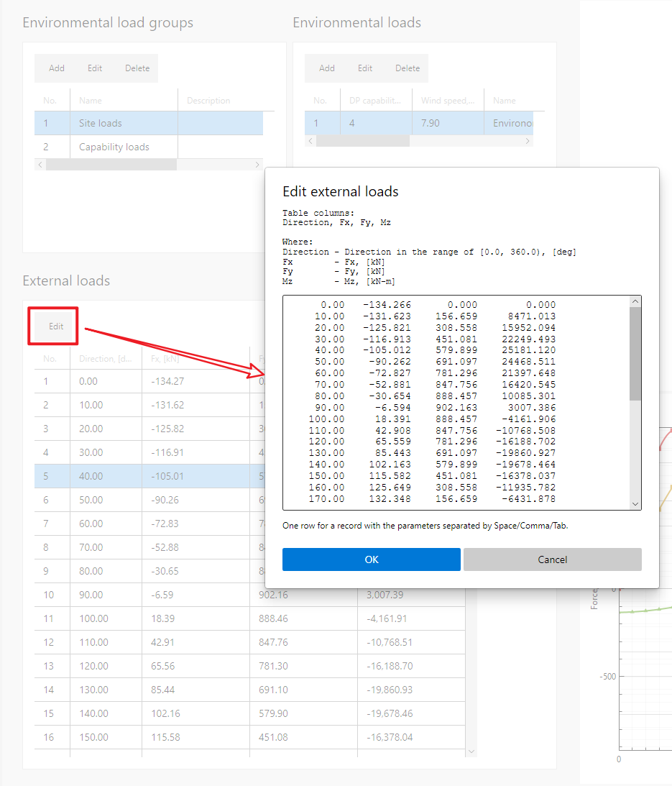Edit the selected environmental load

[365, 68]
